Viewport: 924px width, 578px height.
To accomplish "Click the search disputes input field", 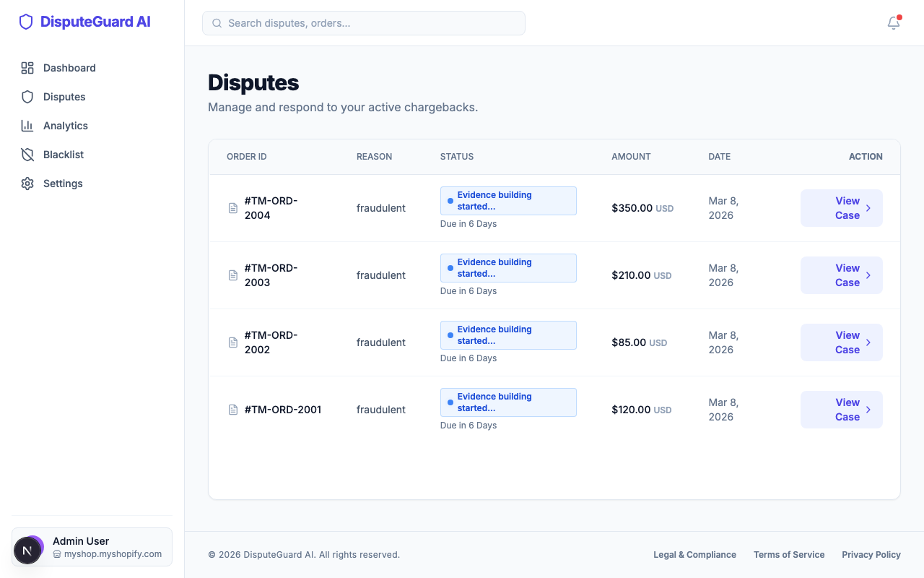I will click(363, 23).
